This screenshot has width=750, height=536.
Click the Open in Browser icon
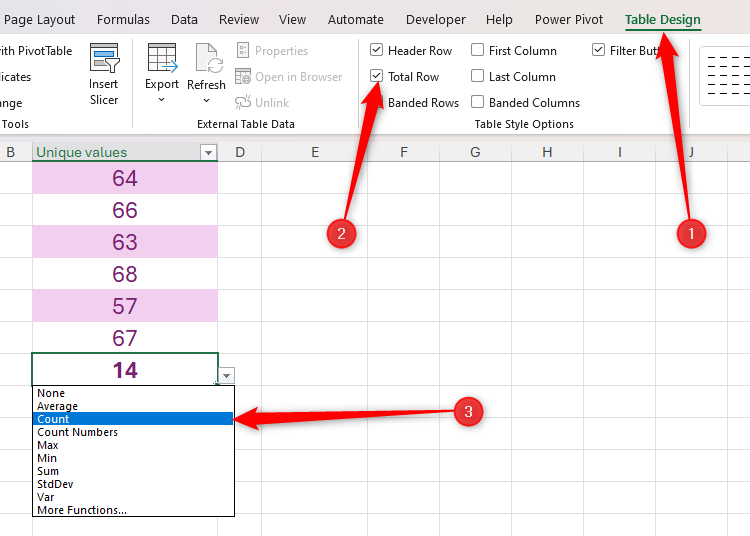tap(243, 77)
